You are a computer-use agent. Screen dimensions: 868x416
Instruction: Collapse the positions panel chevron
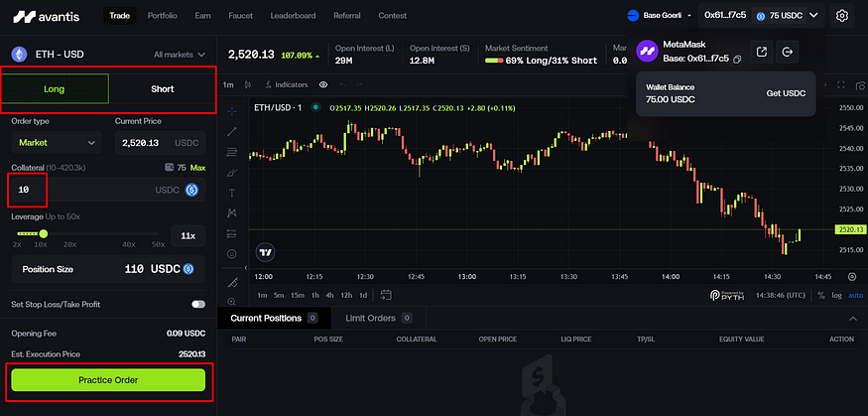pos(852,319)
